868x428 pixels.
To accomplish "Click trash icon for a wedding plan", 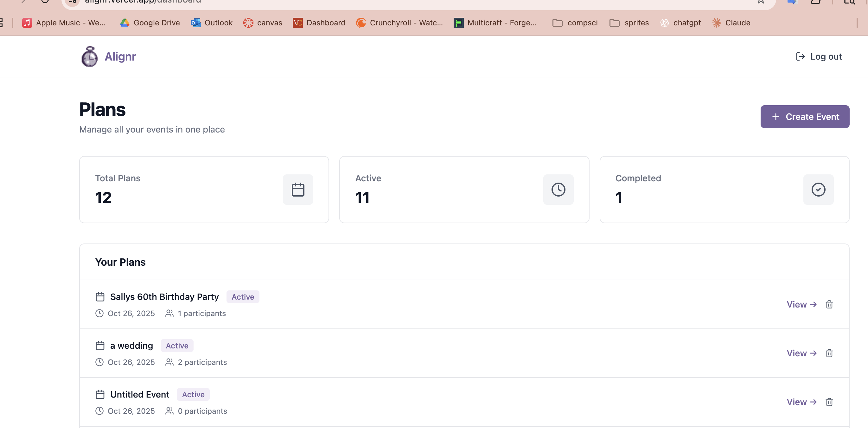I will [829, 353].
